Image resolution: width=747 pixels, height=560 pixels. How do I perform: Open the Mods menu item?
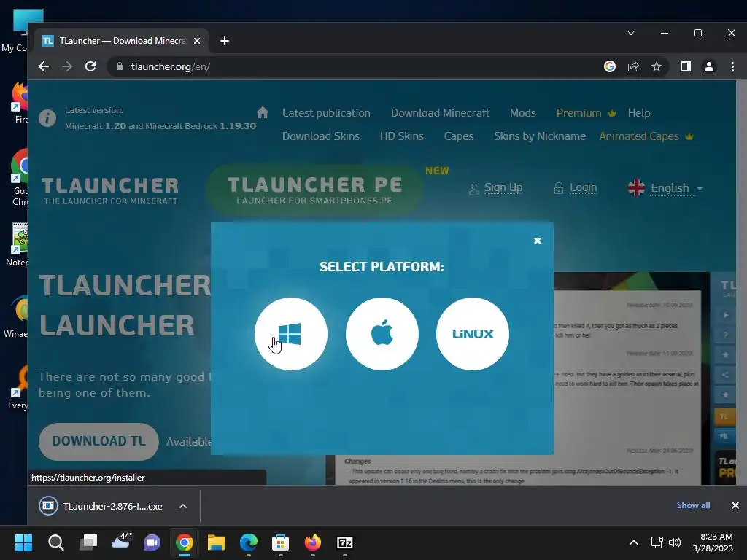(522, 113)
